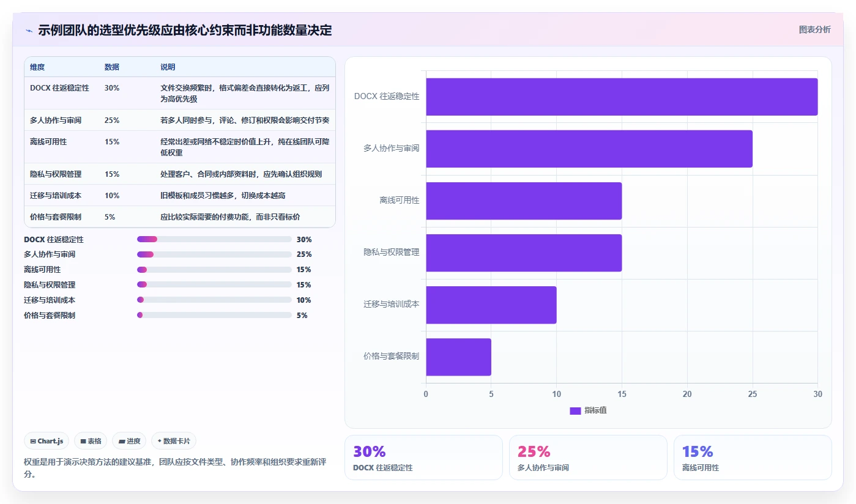Click DOCX 往返稳定性 cell in table
The width and height of the screenshot is (856, 504).
click(x=59, y=88)
